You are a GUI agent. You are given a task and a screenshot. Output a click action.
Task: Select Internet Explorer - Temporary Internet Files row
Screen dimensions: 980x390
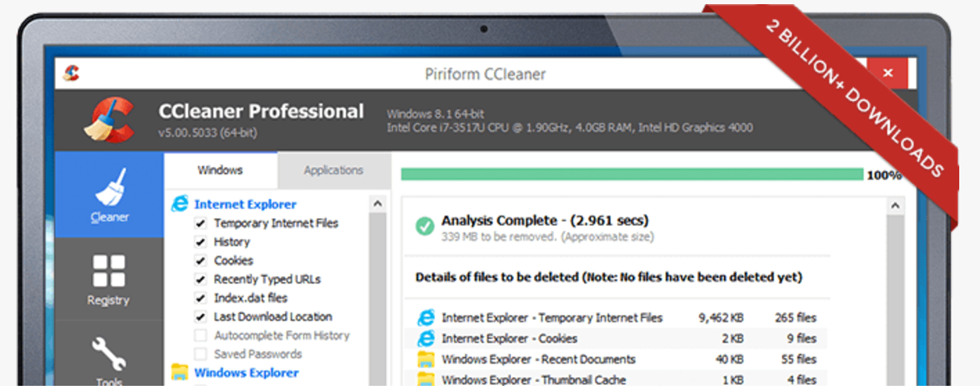[552, 318]
